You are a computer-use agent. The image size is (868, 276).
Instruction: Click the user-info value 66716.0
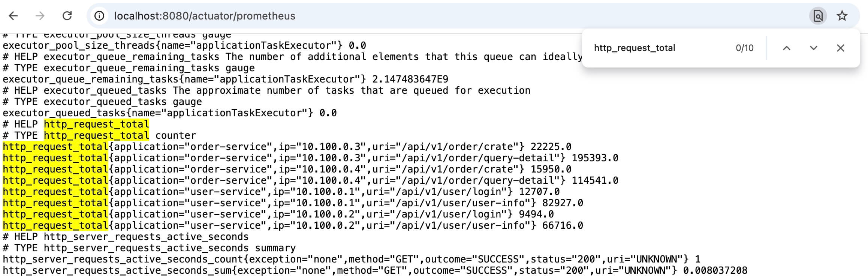pyautogui.click(x=563, y=225)
